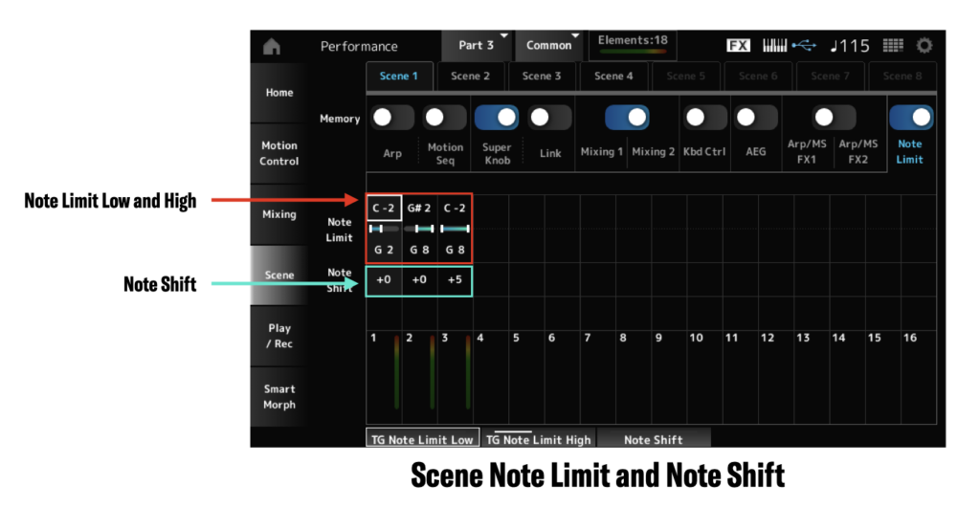
Task: Disable Mixing 1/Mixing 2 memory switch
Action: coord(627,118)
